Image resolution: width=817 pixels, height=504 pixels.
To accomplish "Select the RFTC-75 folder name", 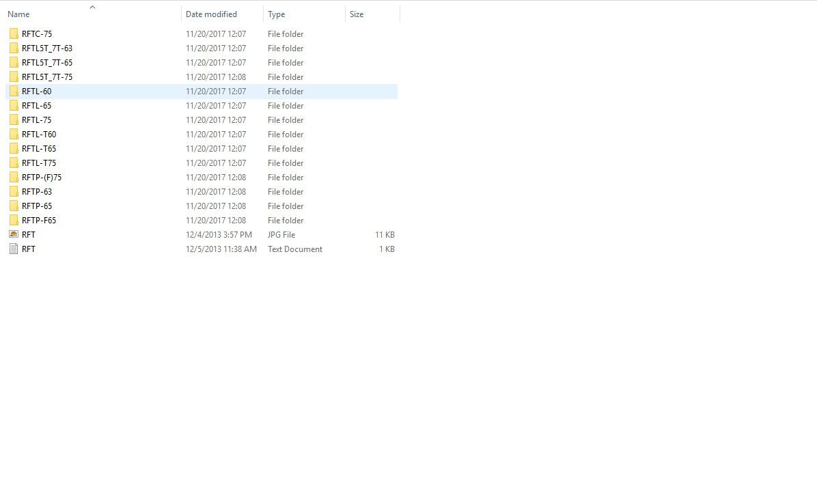I will 37,34.
